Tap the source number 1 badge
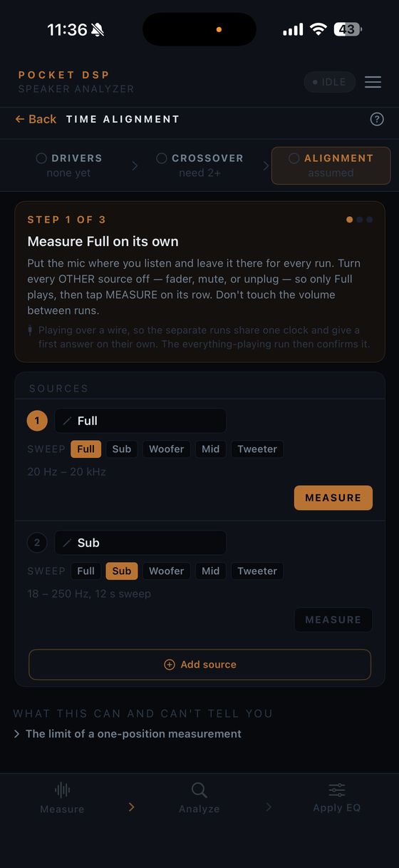This screenshot has width=399, height=868. pyautogui.click(x=37, y=421)
